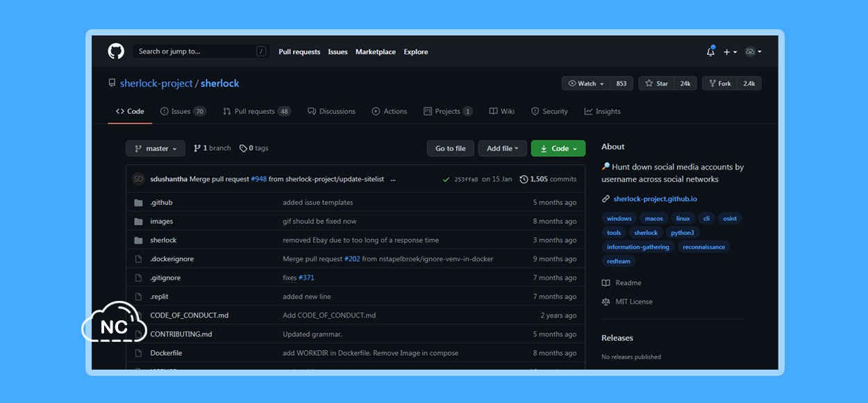Open the green Code download dropdown
Screen dimensions: 868x403
tap(558, 148)
